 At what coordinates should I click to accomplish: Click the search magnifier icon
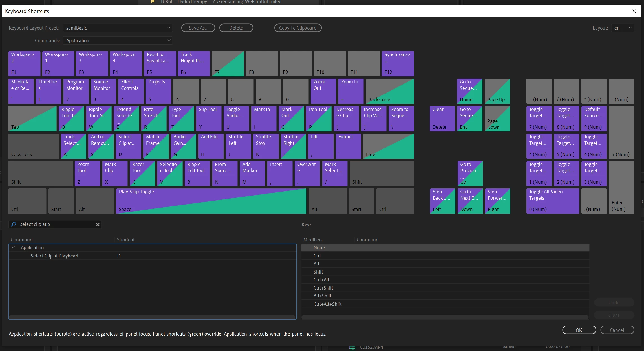click(x=13, y=224)
